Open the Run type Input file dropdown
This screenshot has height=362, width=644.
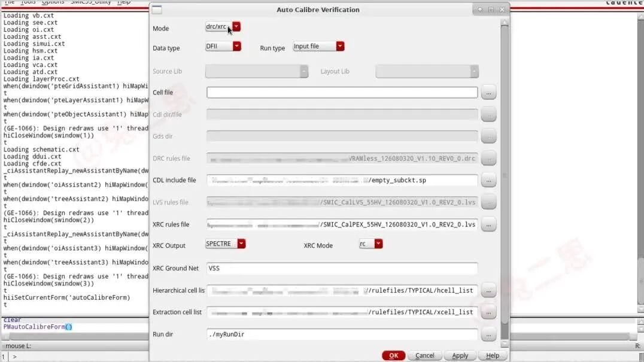click(318, 47)
